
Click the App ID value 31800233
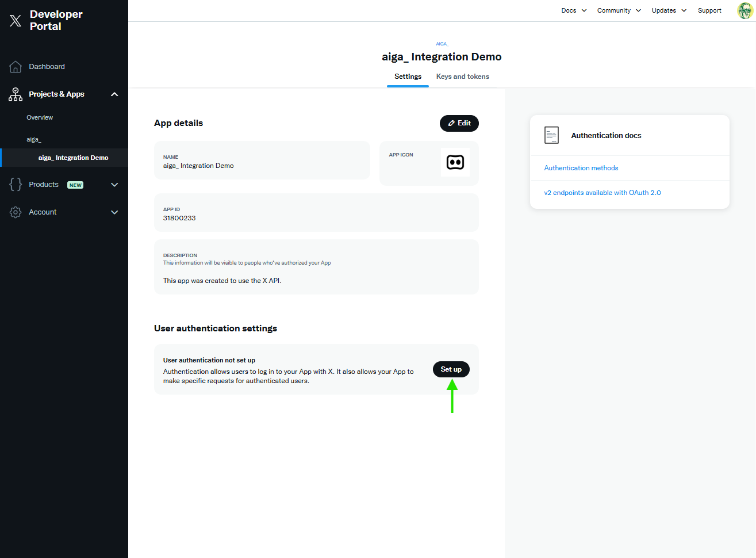179,218
